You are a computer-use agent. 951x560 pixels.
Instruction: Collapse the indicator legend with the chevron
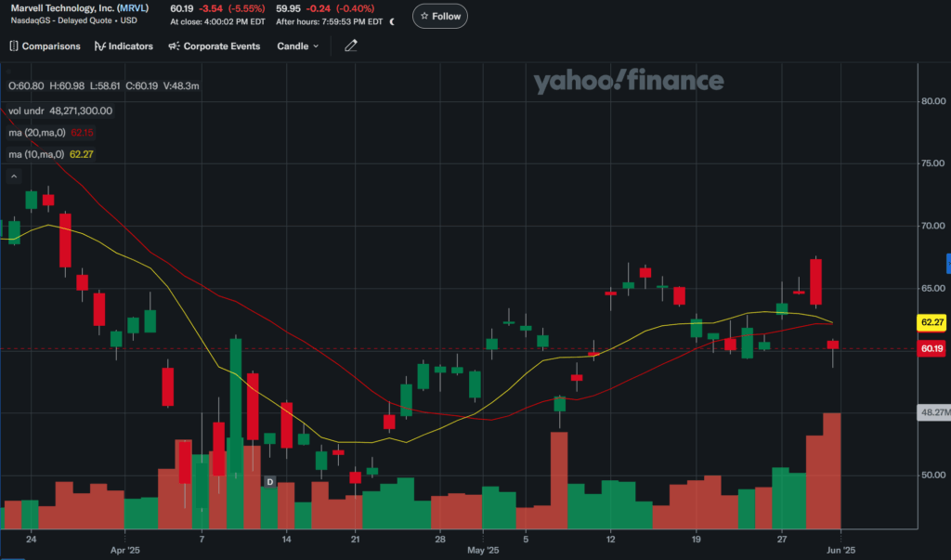14,176
